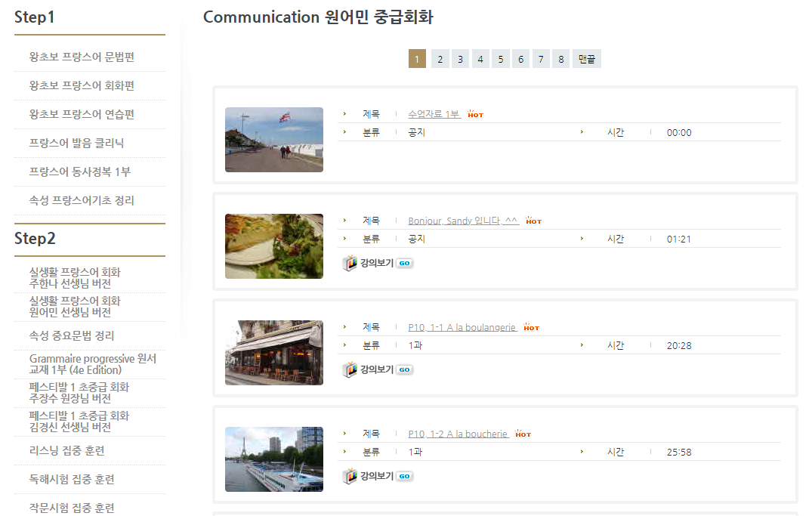Image resolution: width=812 pixels, height=516 pixels.
Task: Click GO button in Bonjour Sandy row
Action: click(404, 263)
